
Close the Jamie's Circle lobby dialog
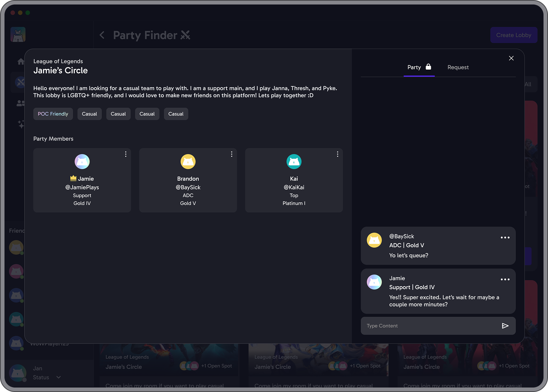[x=511, y=58]
